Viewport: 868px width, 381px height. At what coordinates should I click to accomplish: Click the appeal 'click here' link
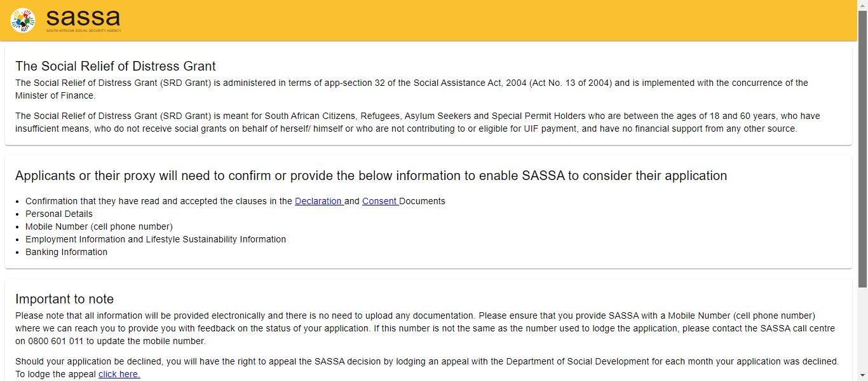coord(118,374)
